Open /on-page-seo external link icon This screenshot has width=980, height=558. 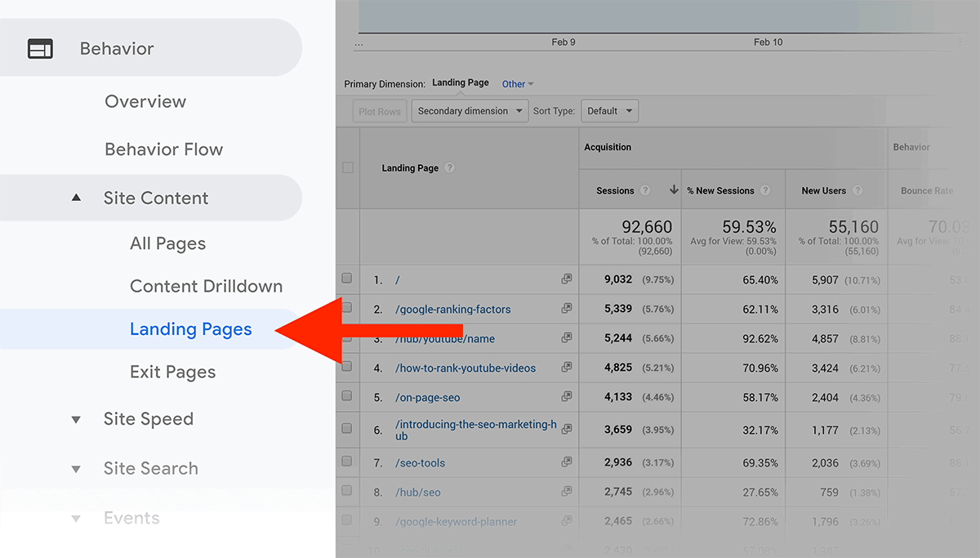coord(566,397)
